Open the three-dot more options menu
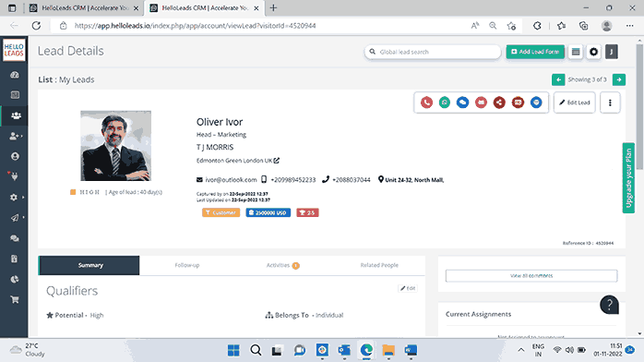644x362 pixels. [610, 103]
